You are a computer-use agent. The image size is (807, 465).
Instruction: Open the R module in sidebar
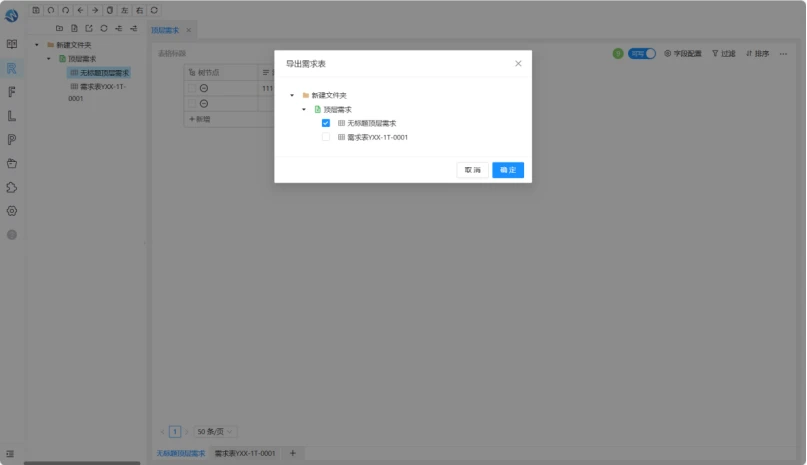coord(12,68)
